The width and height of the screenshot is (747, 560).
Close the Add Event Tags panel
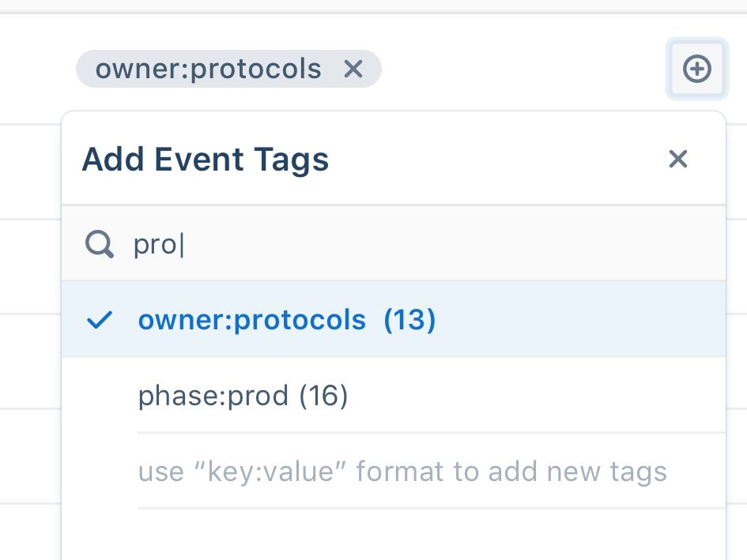(x=678, y=160)
